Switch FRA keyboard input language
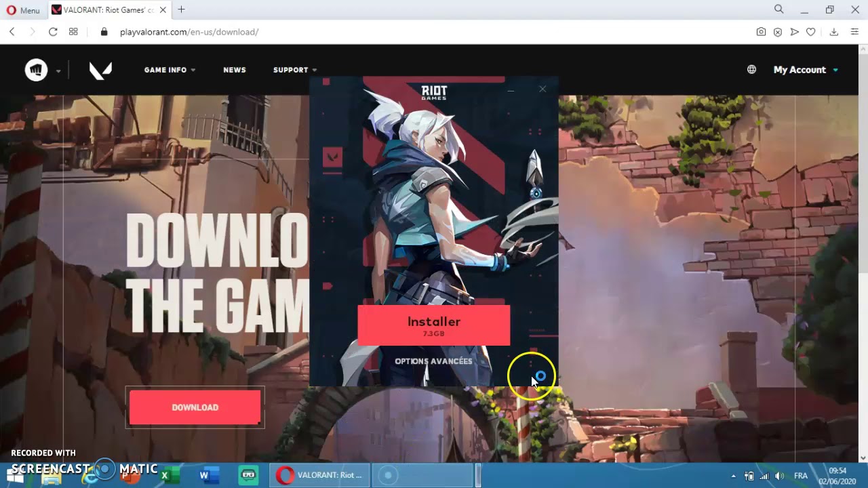 pyautogui.click(x=801, y=476)
